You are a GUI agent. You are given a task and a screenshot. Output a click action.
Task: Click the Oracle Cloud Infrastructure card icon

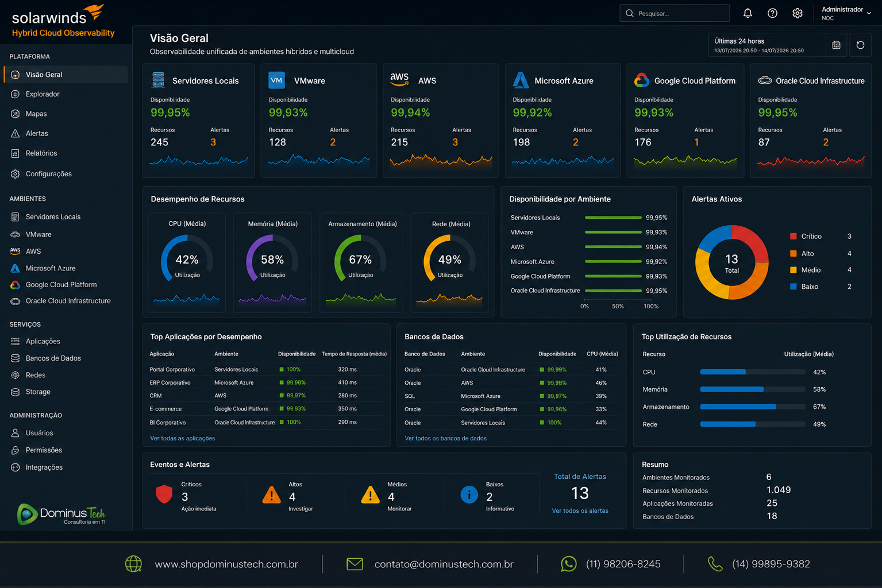click(765, 80)
